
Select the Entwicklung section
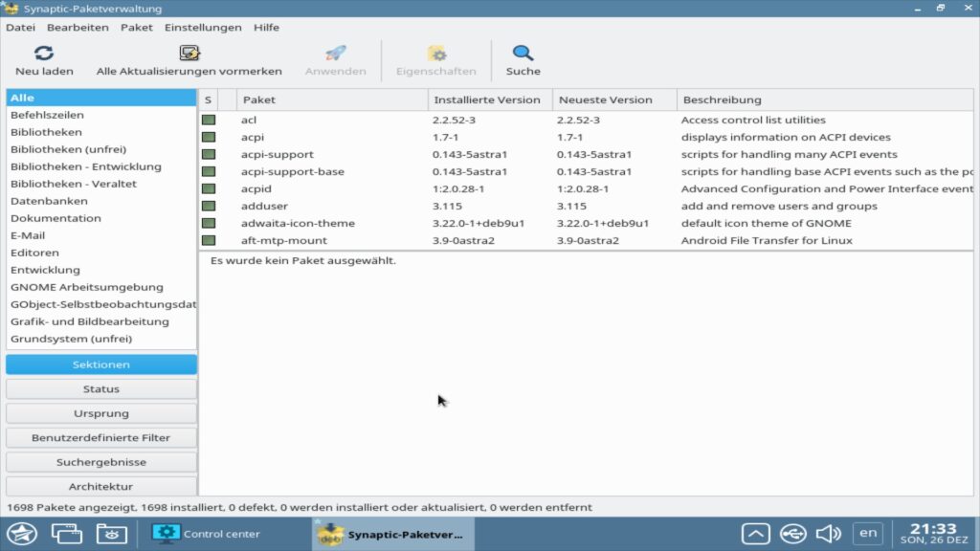pyautogui.click(x=101, y=270)
